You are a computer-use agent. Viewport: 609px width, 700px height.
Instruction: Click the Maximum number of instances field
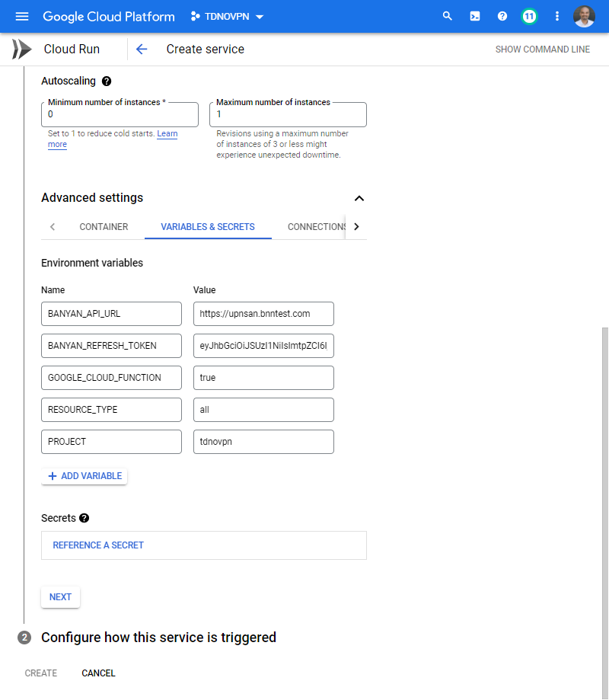288,115
